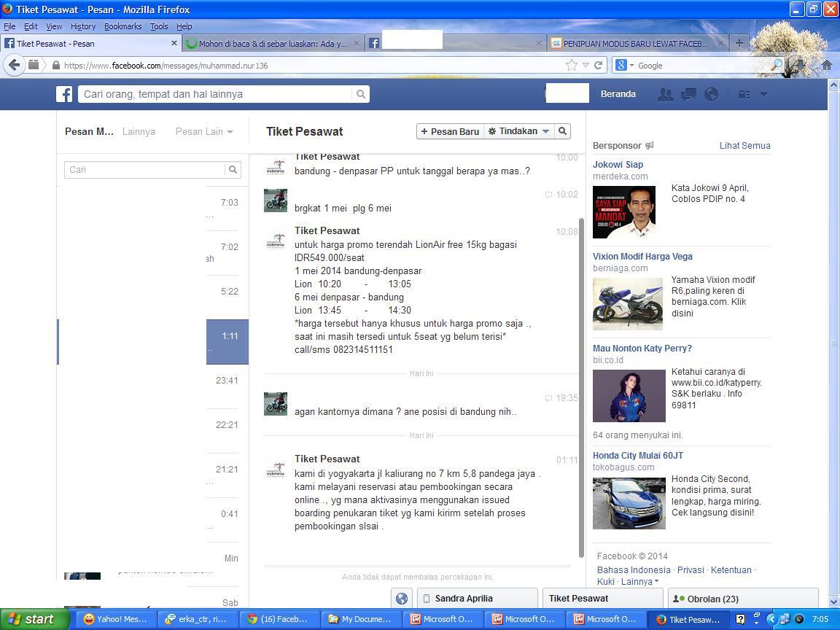The width and height of the screenshot is (840, 630).
Task: Open the History menu
Action: click(83, 26)
